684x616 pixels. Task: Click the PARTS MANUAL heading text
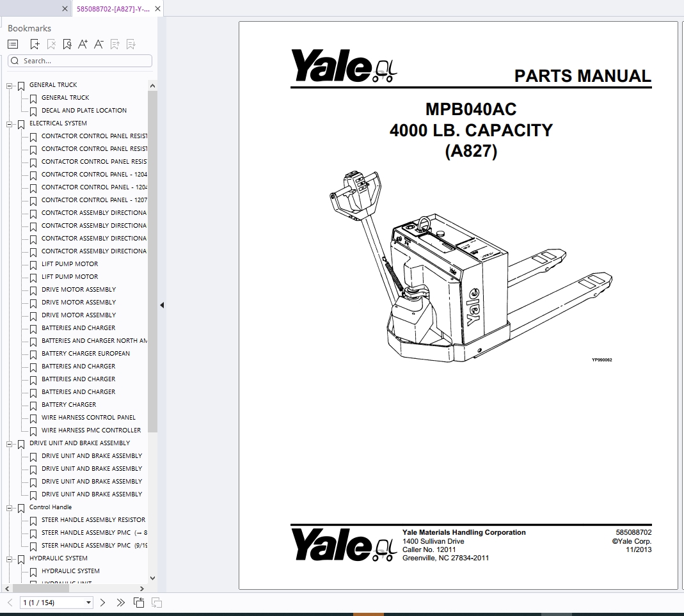[583, 76]
